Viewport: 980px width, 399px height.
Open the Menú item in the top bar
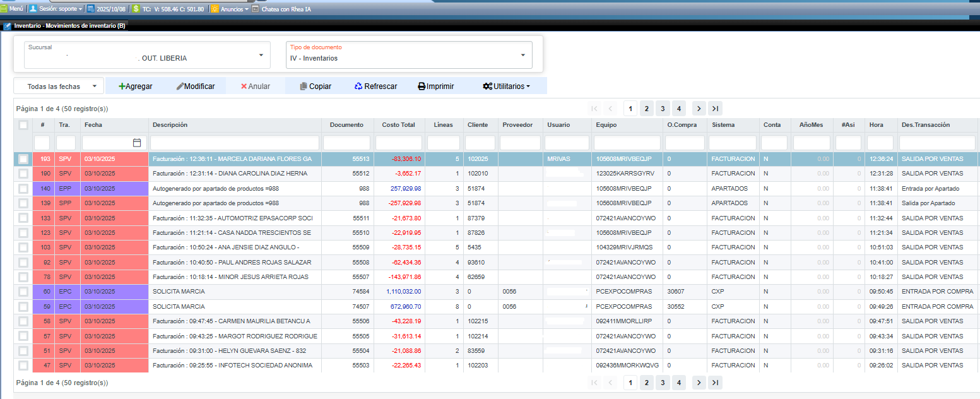12,9
